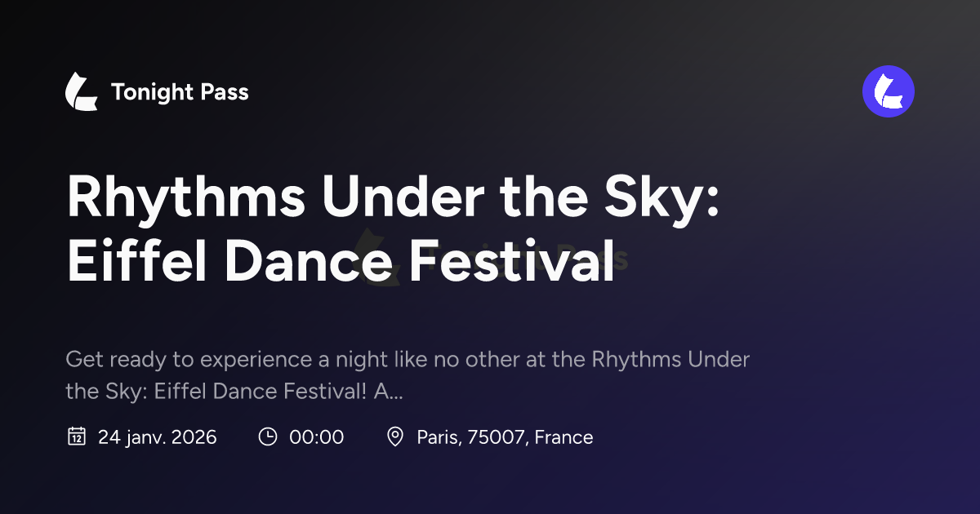Open the Paris location text
Viewport: 980px width, 514px height.
(439, 437)
